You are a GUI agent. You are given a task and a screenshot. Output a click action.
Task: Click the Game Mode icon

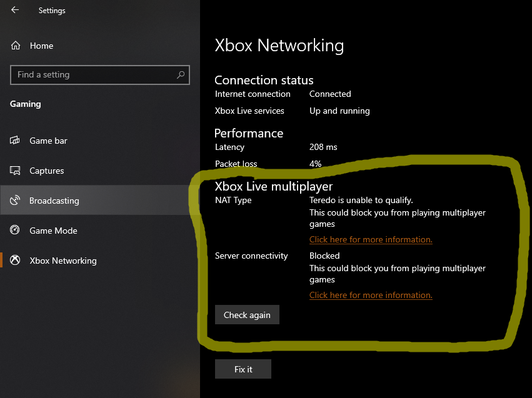click(x=15, y=230)
